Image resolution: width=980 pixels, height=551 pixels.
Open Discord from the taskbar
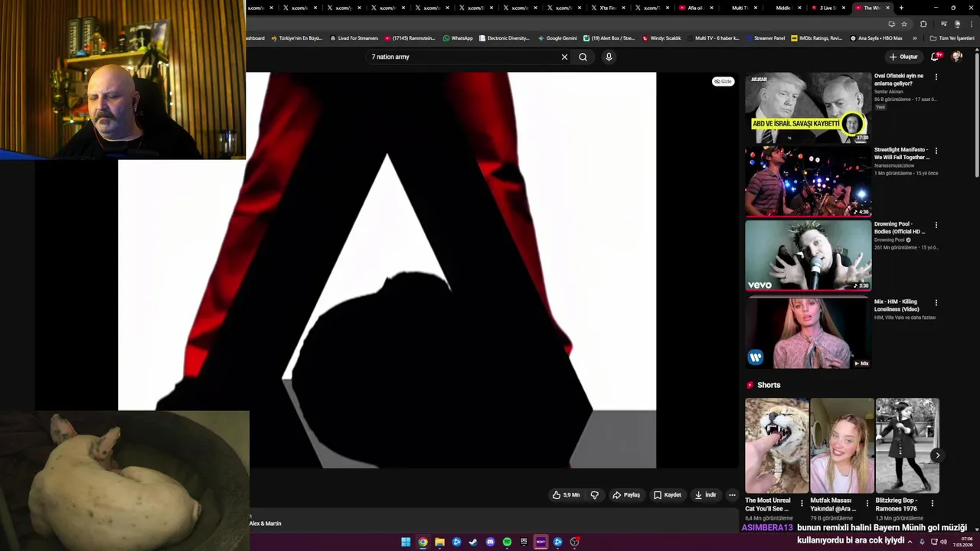click(491, 542)
